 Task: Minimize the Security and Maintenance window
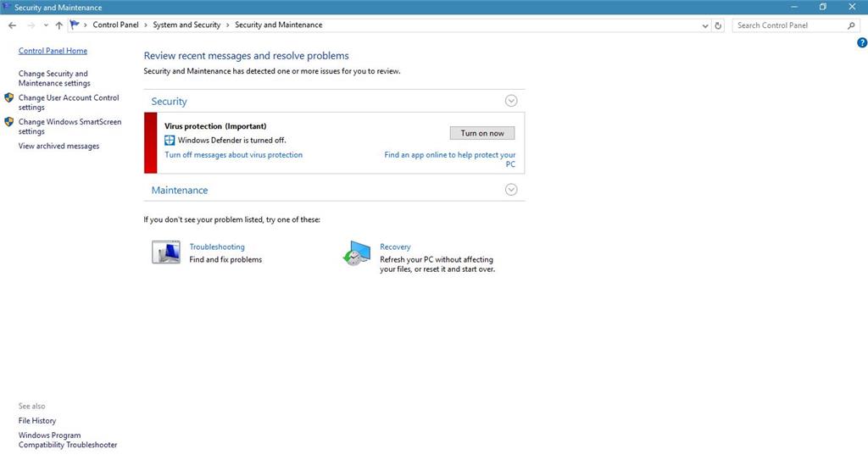click(x=794, y=7)
